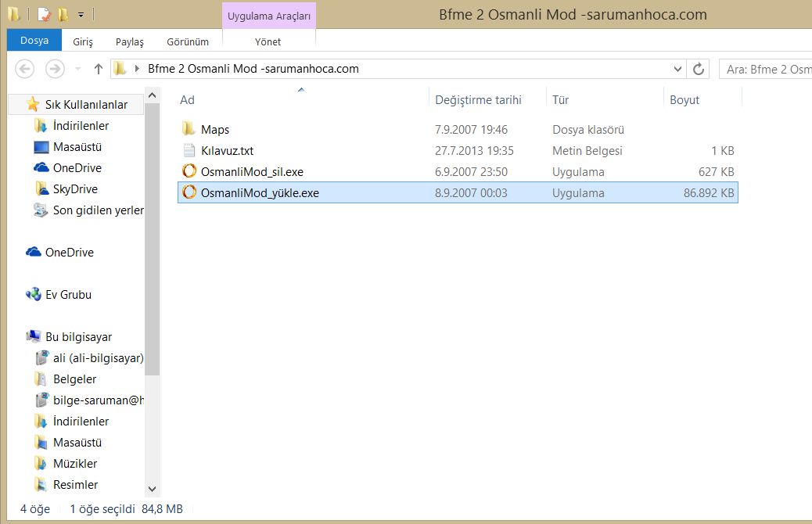Click the Kılavuz.txt file name
812x524 pixels.
228,151
